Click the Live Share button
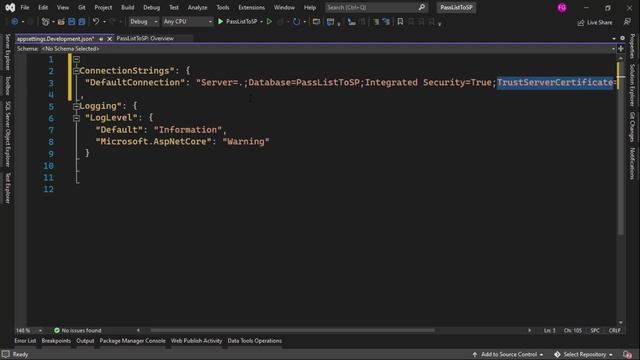Viewport: 640px width, 360px height. click(595, 22)
